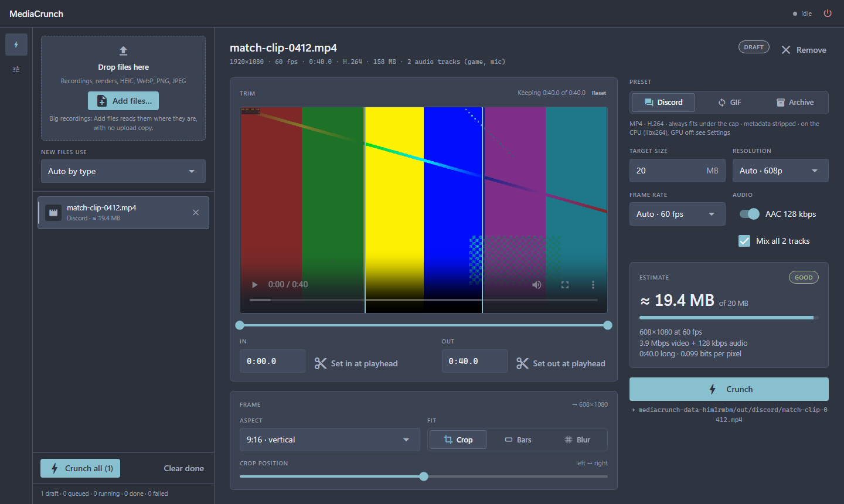This screenshot has width=844, height=504.
Task: Click the large Crunch button
Action: (x=729, y=389)
